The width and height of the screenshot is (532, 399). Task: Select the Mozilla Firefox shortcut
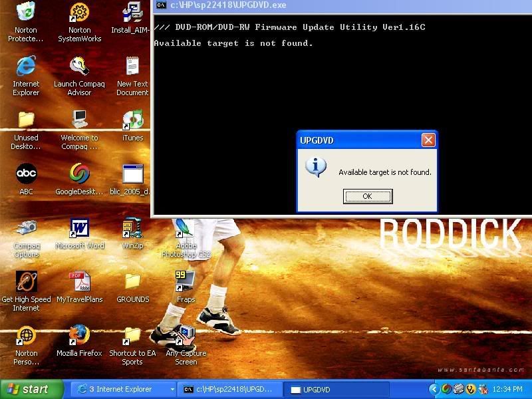(x=79, y=340)
